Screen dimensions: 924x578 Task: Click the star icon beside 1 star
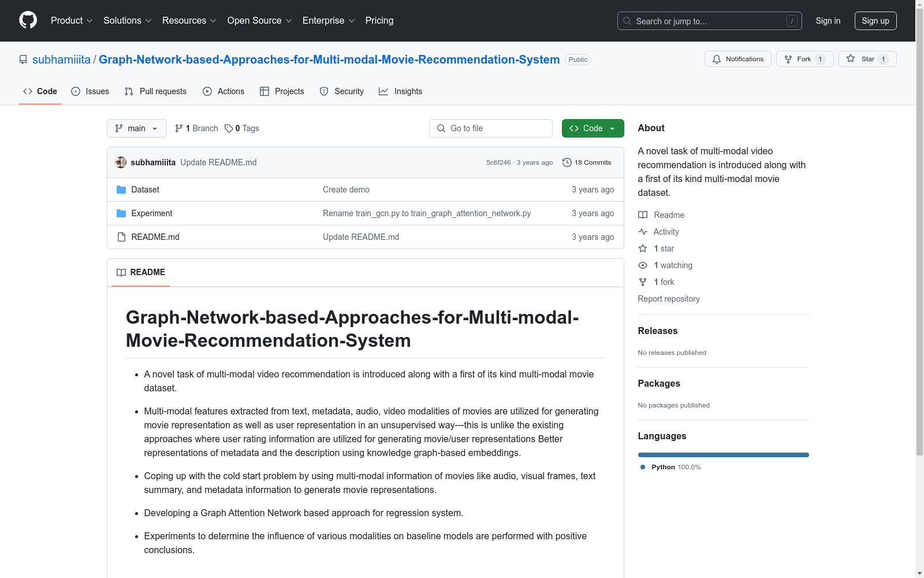pos(643,249)
